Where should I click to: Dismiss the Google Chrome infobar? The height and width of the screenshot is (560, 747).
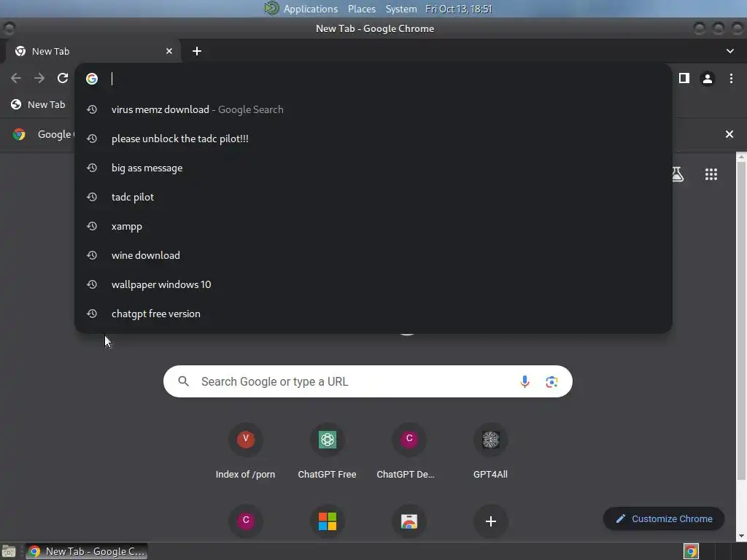click(x=729, y=134)
